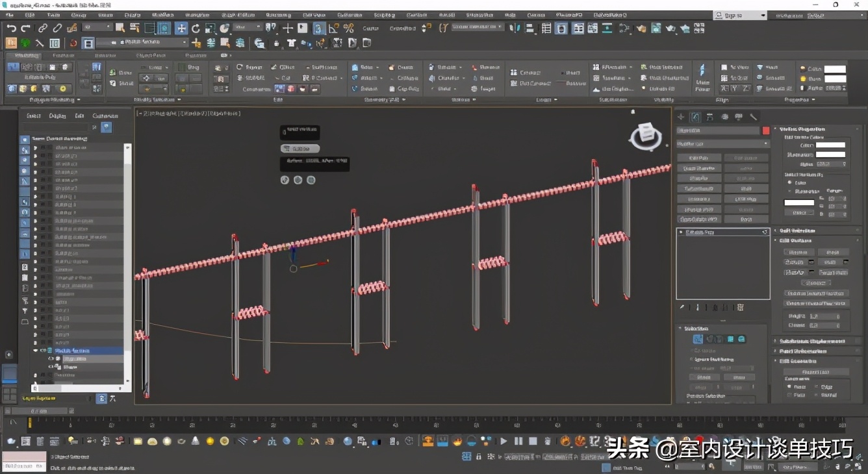Collapse the Soft Selection rollout
Screen dimensions: 868x474
(x=806, y=230)
